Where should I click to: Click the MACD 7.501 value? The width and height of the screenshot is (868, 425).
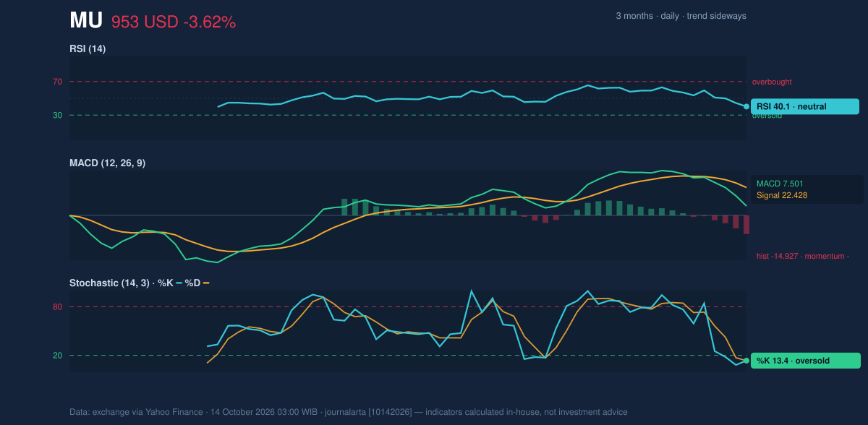tap(780, 184)
